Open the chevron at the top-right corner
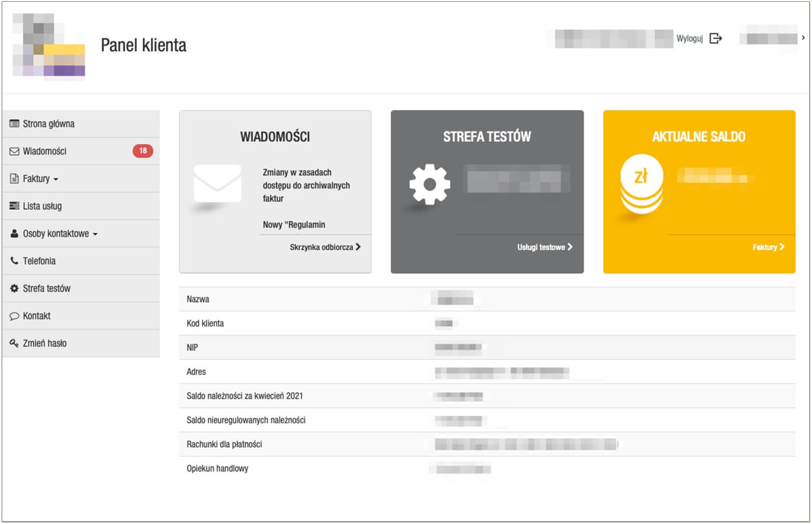 pyautogui.click(x=803, y=38)
